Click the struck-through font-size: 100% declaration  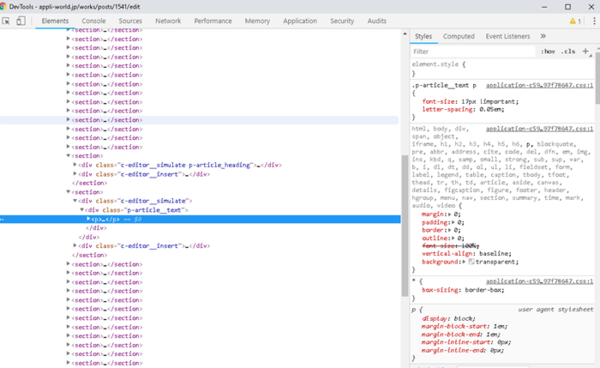click(450, 246)
